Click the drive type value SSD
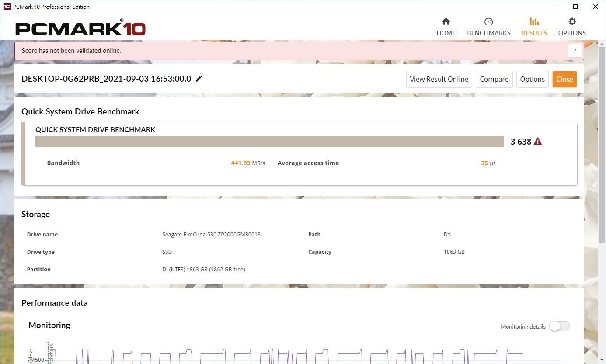 point(167,252)
